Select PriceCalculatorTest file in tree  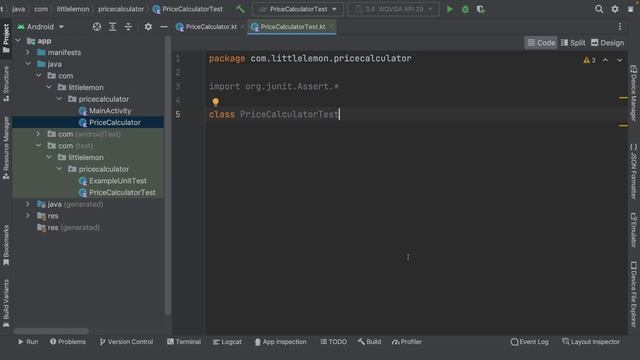pos(117,192)
